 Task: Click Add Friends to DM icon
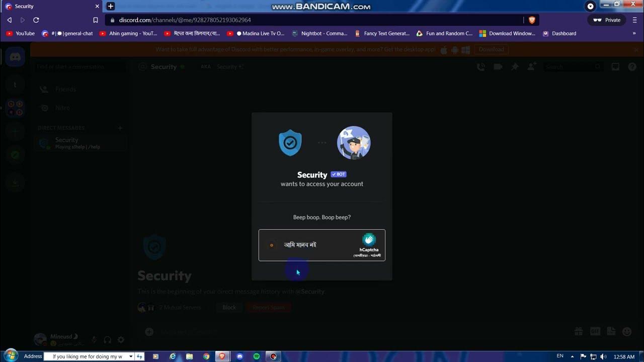[532, 67]
